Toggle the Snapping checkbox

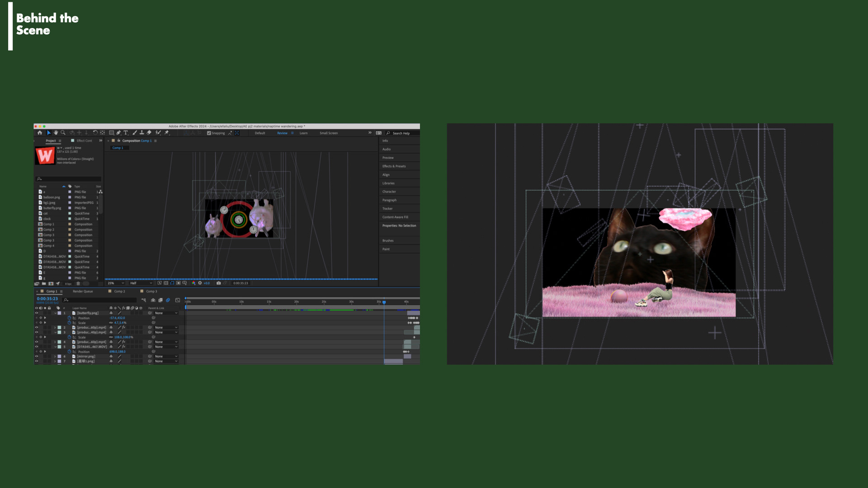tap(209, 133)
